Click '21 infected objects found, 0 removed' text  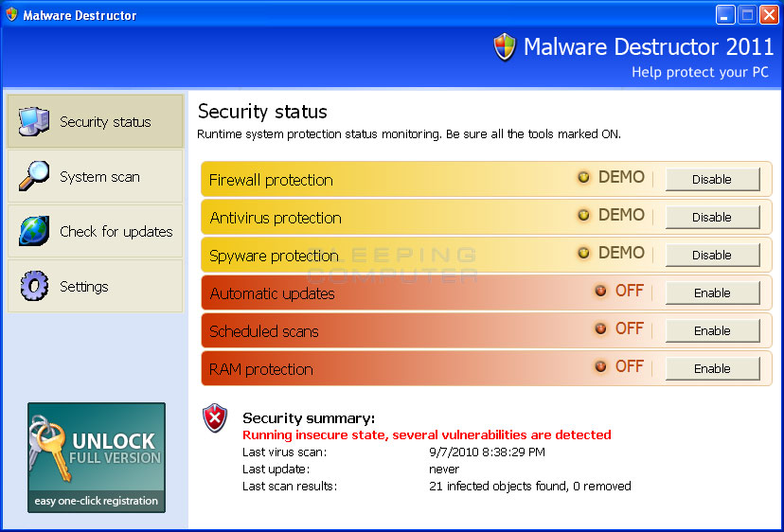tap(530, 486)
